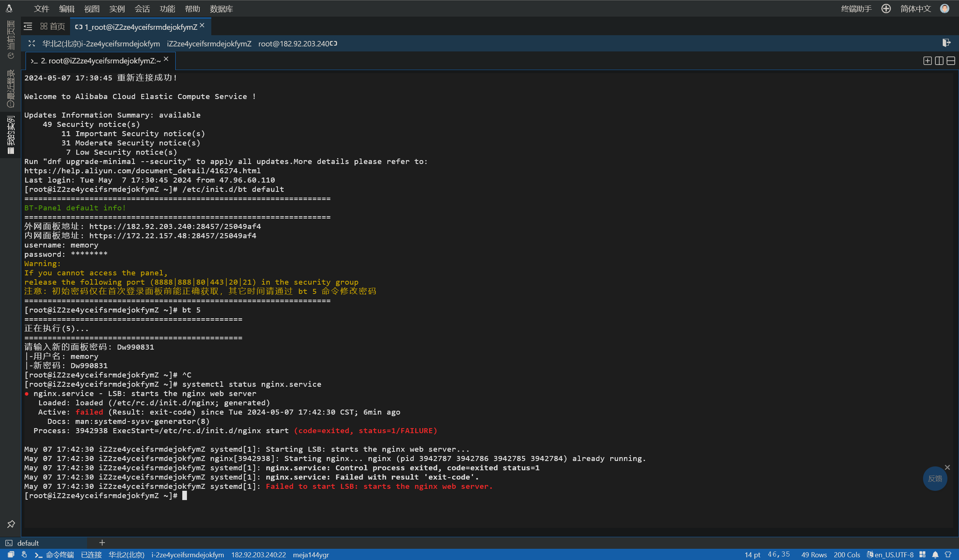The width and height of the screenshot is (959, 560).
Task: Click the 反馈 feedback button
Action: point(935,478)
